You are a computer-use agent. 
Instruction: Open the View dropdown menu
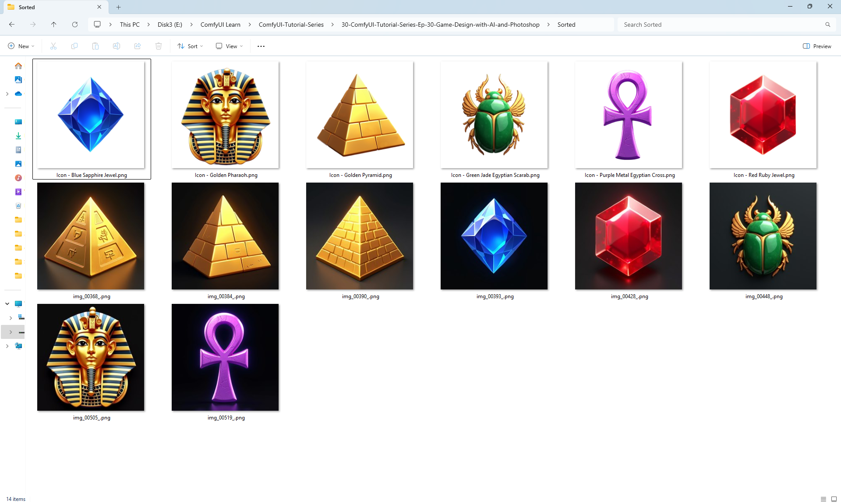pos(230,46)
